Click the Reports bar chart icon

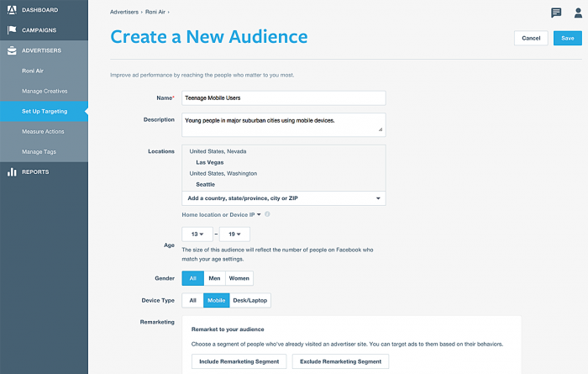11,172
